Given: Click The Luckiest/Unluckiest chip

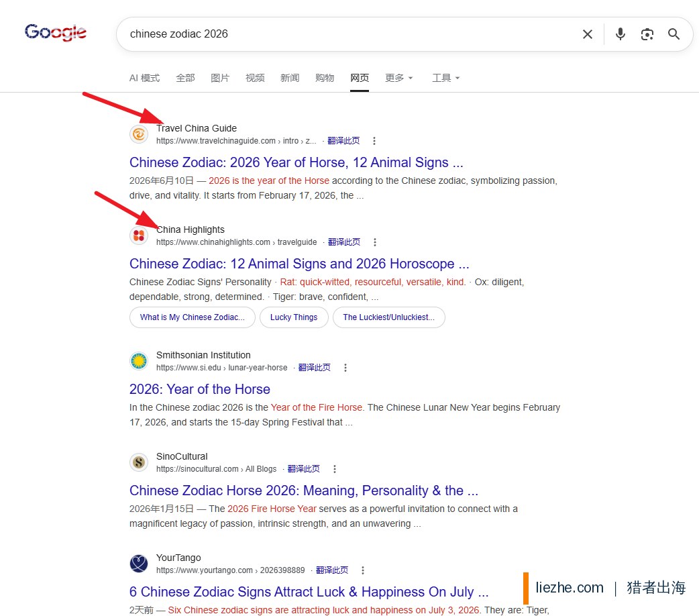Looking at the screenshot, I should [388, 317].
